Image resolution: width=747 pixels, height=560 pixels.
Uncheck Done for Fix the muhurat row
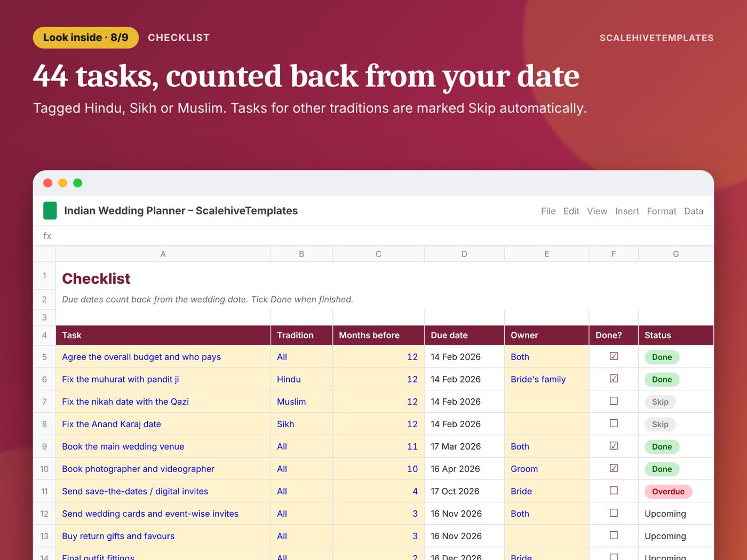(x=614, y=379)
